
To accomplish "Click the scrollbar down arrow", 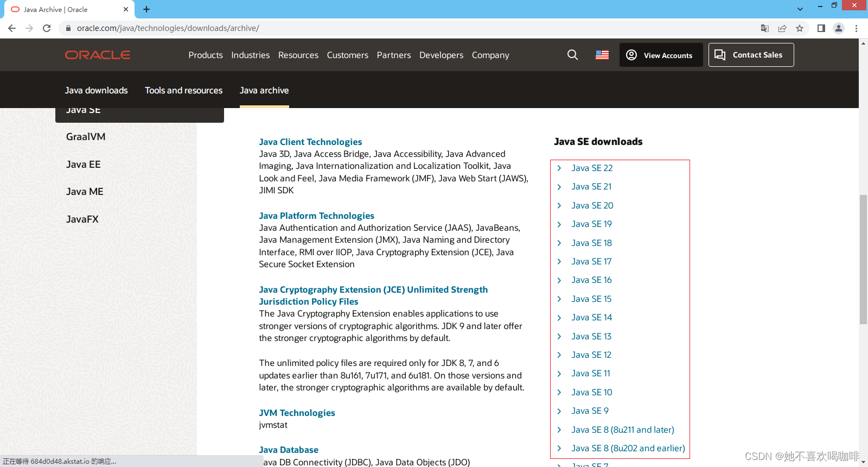I will 863,462.
